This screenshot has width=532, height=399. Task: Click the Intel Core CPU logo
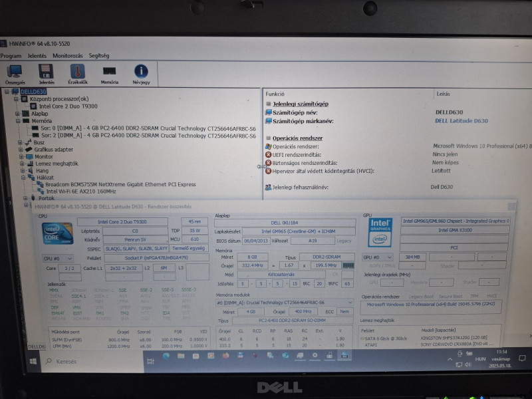(x=57, y=233)
